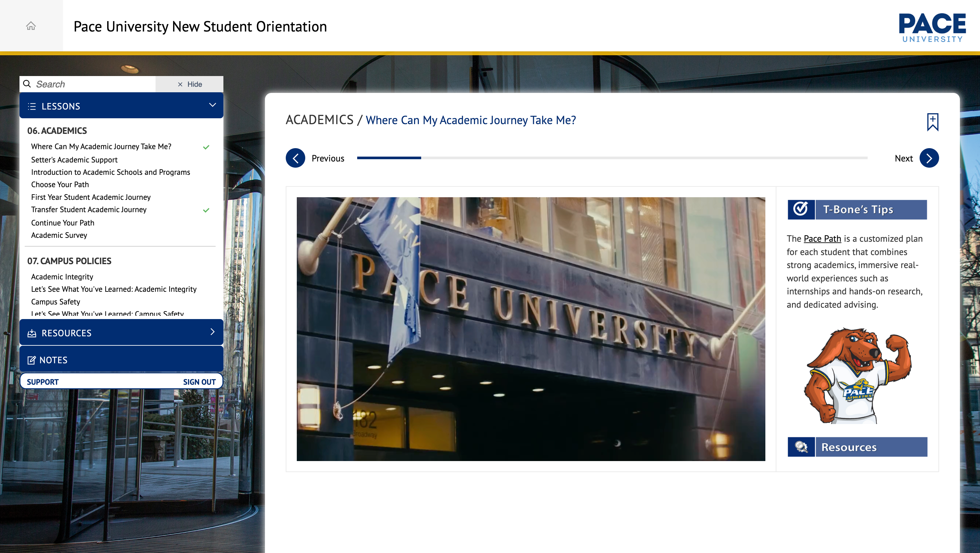The image size is (980, 553).
Task: Open the Next lesson with the arrow chevron
Action: (929, 158)
